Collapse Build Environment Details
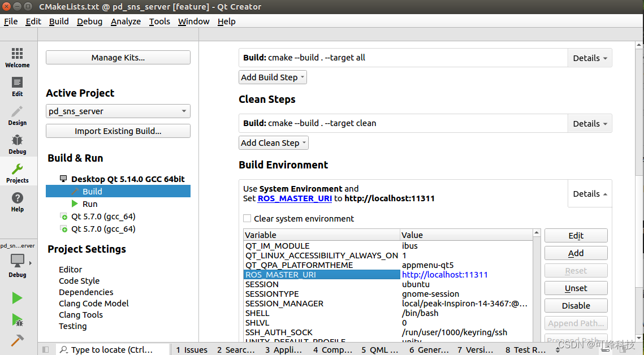 click(x=590, y=194)
